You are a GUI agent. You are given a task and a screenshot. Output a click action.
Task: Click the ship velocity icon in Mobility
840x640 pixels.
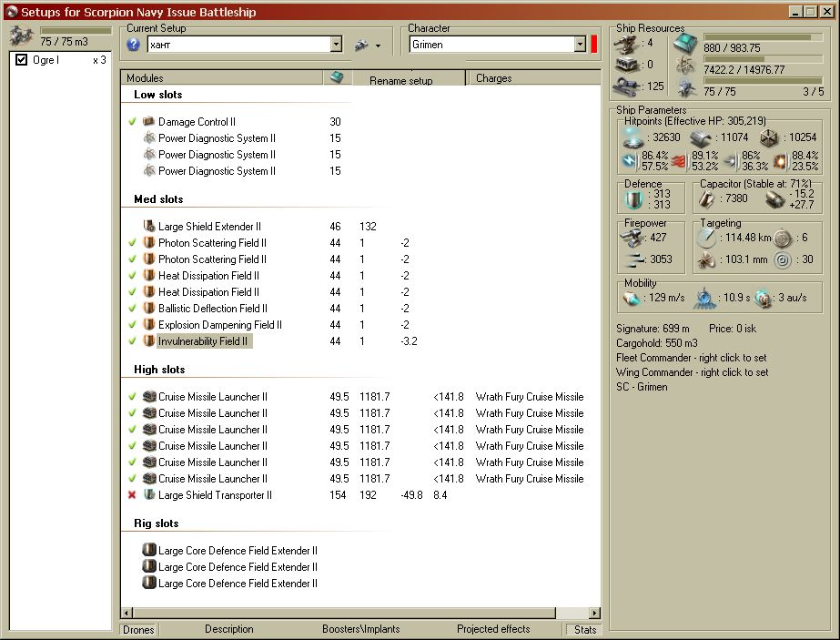pyautogui.click(x=631, y=298)
